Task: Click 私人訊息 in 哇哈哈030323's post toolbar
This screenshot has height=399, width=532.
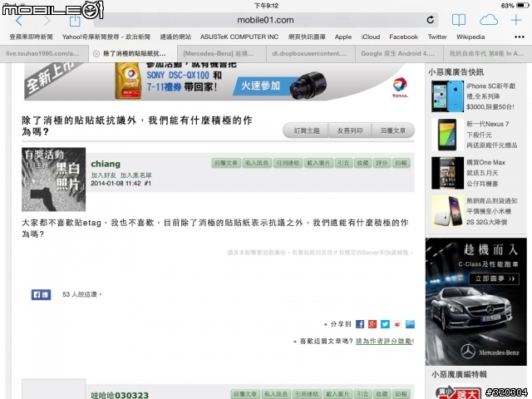Action: (x=276, y=394)
